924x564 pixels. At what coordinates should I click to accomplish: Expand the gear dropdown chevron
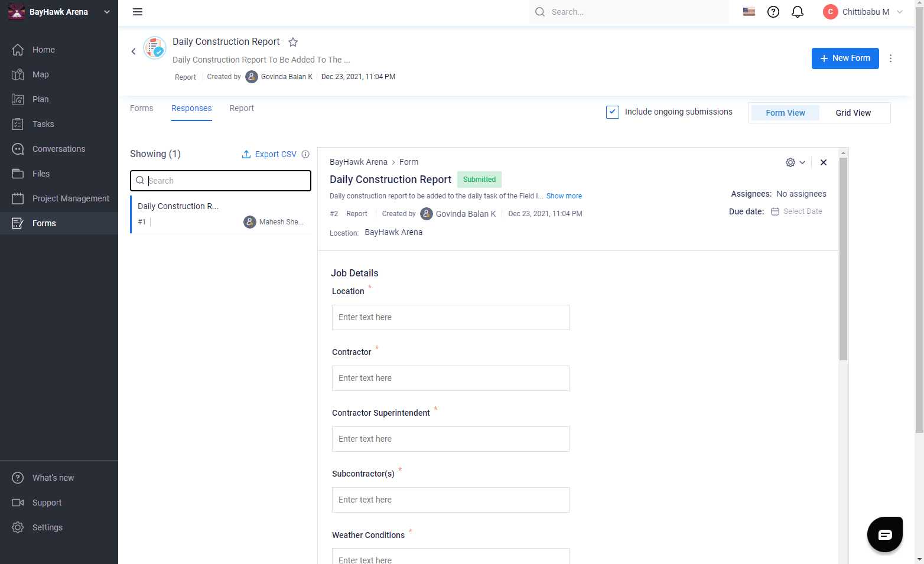[x=802, y=162]
